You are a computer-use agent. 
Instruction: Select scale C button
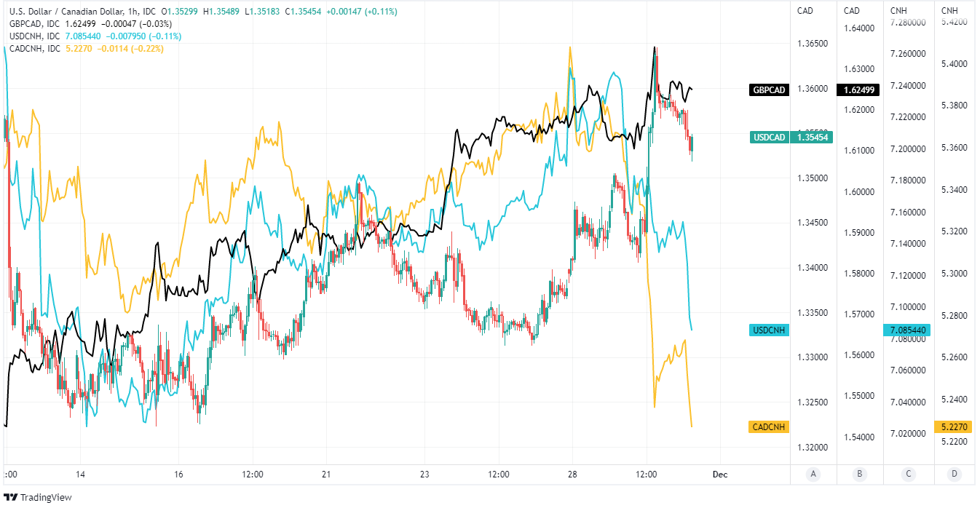click(x=909, y=475)
